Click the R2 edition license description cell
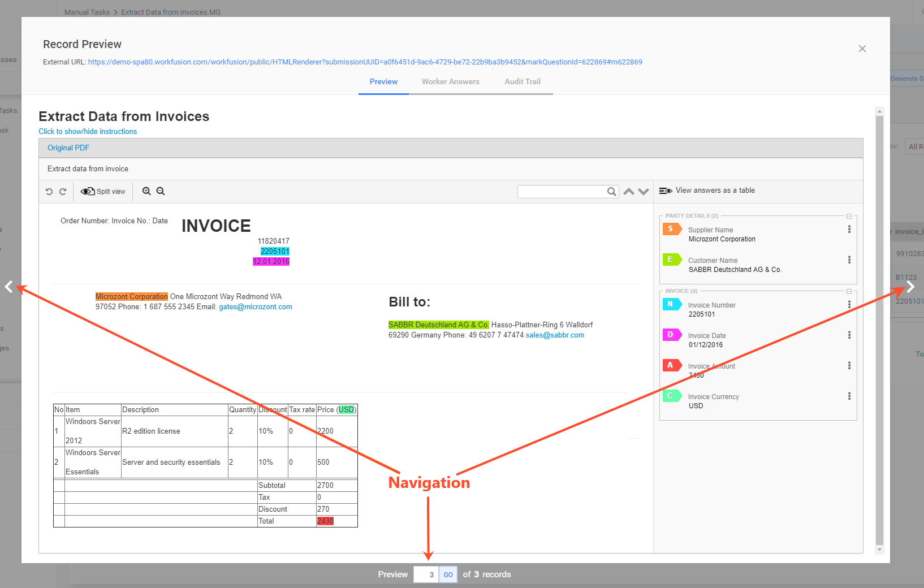This screenshot has height=588, width=924. [x=175, y=431]
